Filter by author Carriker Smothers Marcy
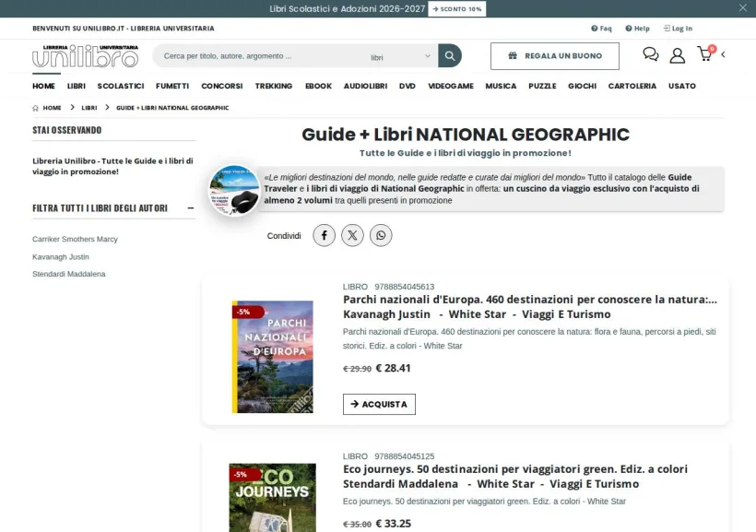The width and height of the screenshot is (756, 532). pos(75,239)
